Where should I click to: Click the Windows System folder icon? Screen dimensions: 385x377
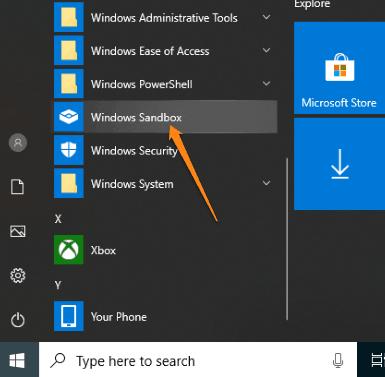tap(69, 183)
